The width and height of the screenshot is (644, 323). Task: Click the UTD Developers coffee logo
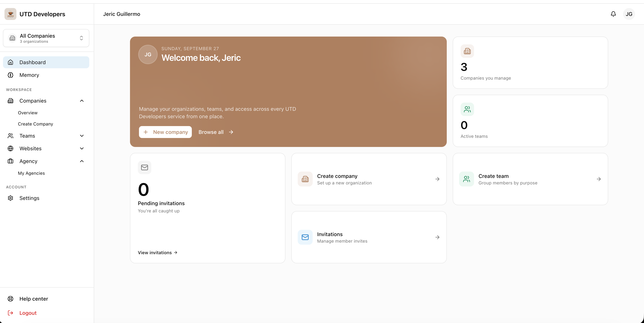pyautogui.click(x=10, y=14)
